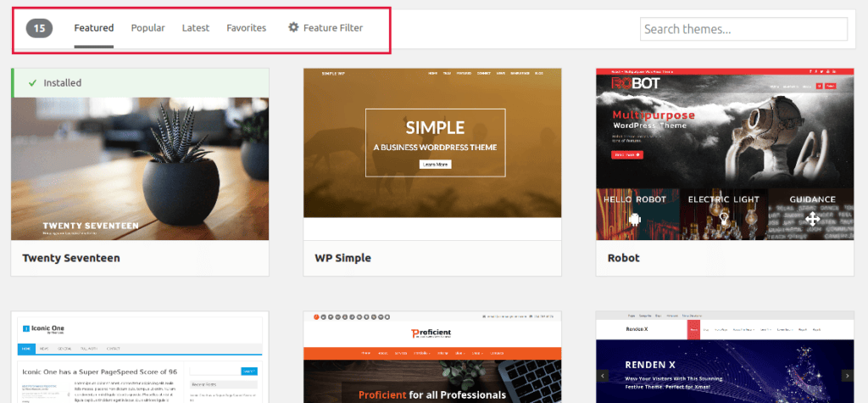Open the Iconic One theme preview

(x=140, y=357)
